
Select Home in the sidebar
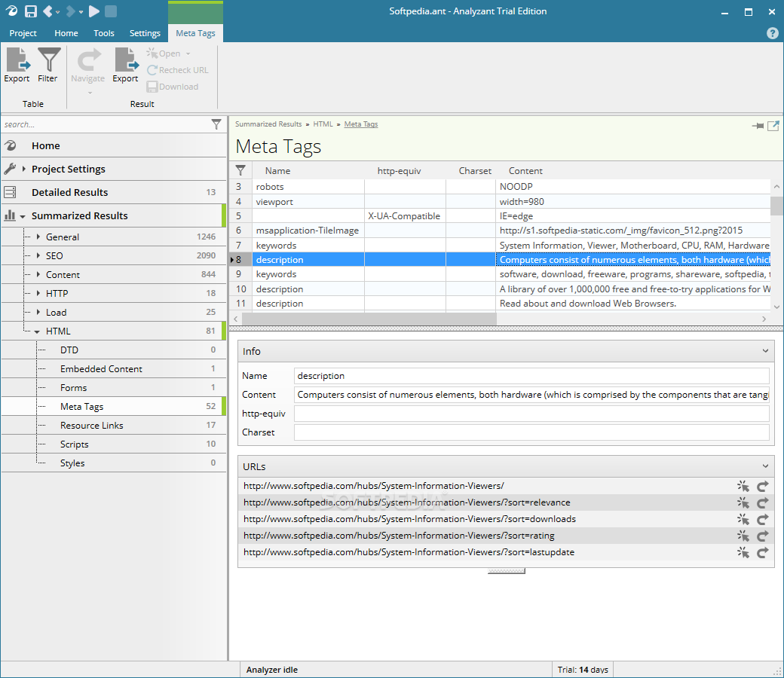tap(114, 146)
